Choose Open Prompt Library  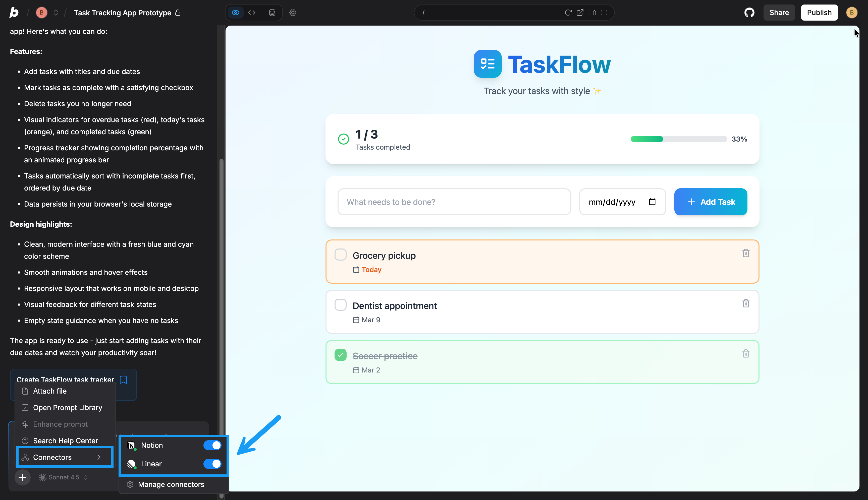pyautogui.click(x=67, y=407)
